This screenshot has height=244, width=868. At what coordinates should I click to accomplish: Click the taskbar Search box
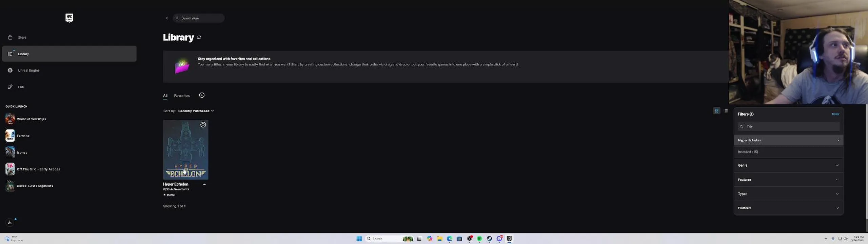tap(389, 239)
